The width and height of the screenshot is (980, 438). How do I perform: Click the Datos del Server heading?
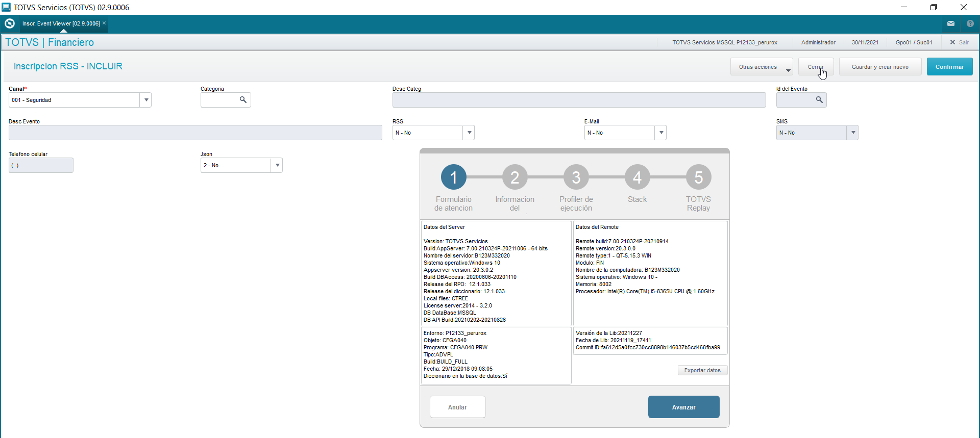(x=444, y=227)
